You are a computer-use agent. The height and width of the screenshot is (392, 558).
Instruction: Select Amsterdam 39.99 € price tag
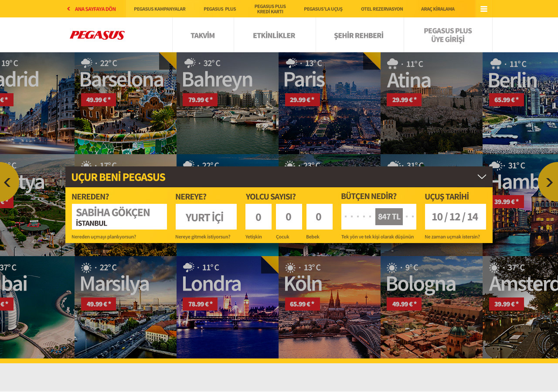tap(507, 304)
